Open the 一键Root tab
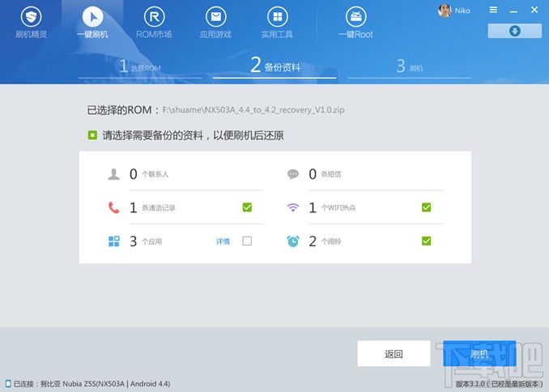 [x=355, y=23]
